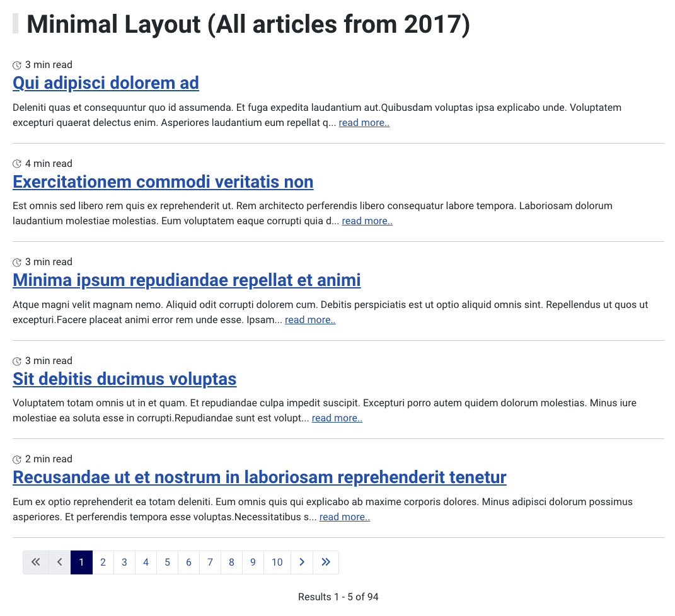Click the clock icon above "Sit debitis ducimus voluptas"
This screenshot has height=616, width=675.
pyautogui.click(x=16, y=360)
